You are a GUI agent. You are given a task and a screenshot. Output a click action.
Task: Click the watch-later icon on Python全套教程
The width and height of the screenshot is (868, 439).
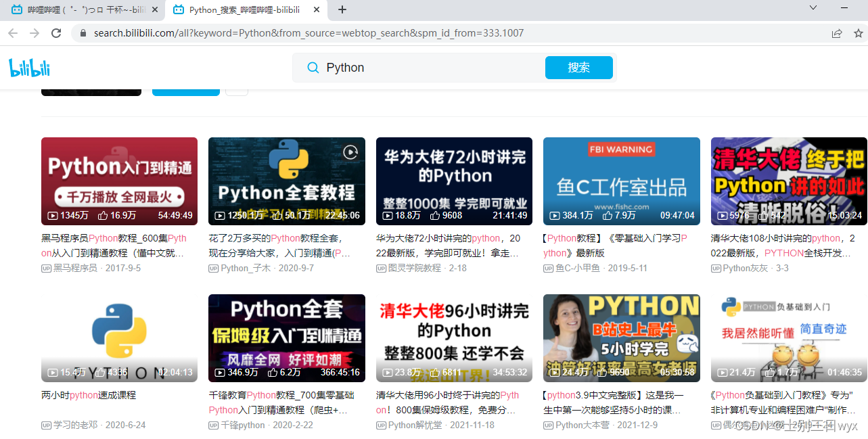(350, 152)
